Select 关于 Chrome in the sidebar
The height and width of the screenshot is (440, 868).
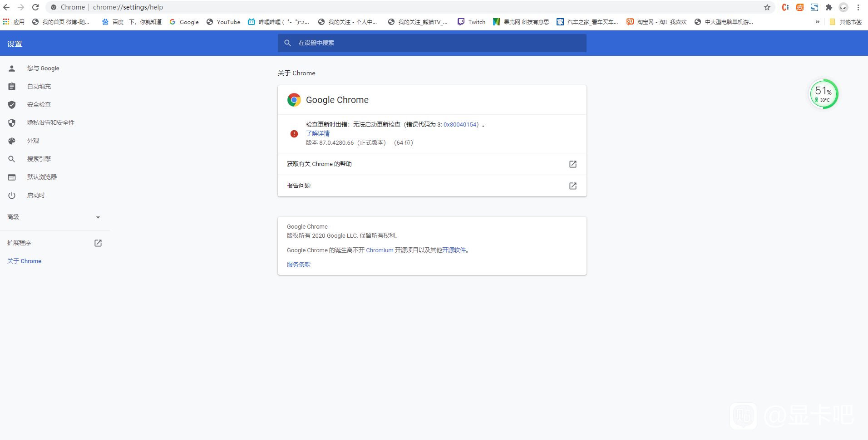[24, 261]
